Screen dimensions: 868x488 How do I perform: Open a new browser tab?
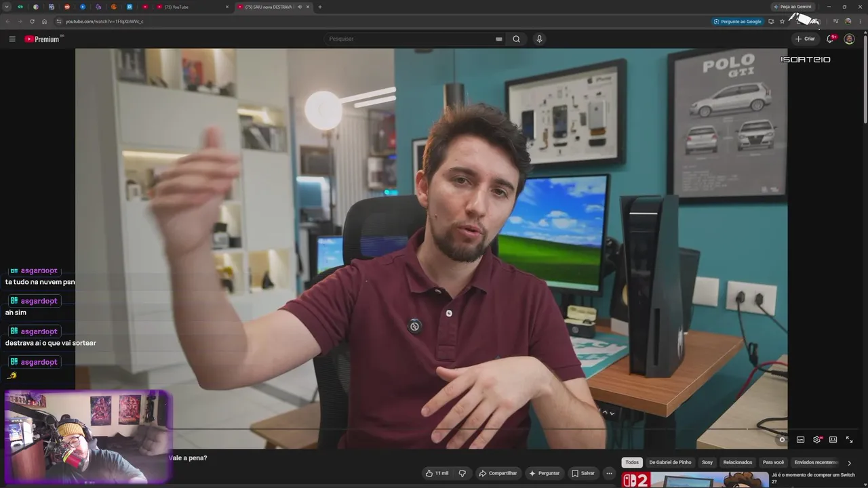(320, 7)
